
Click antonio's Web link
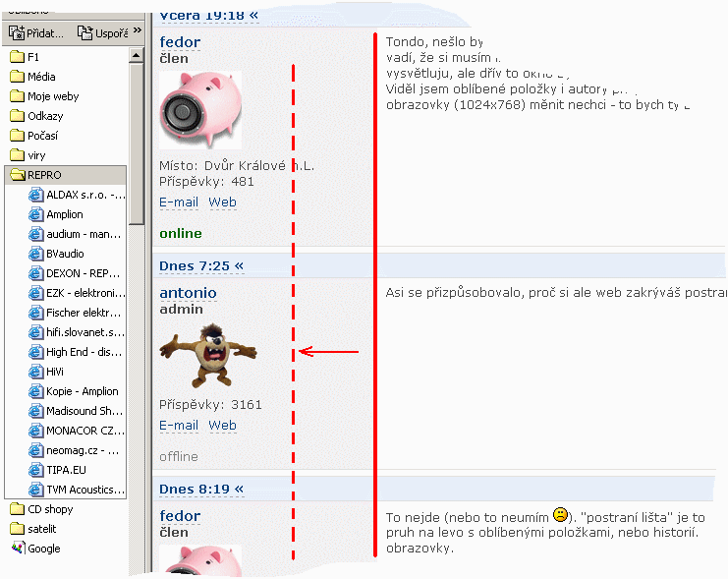222,426
